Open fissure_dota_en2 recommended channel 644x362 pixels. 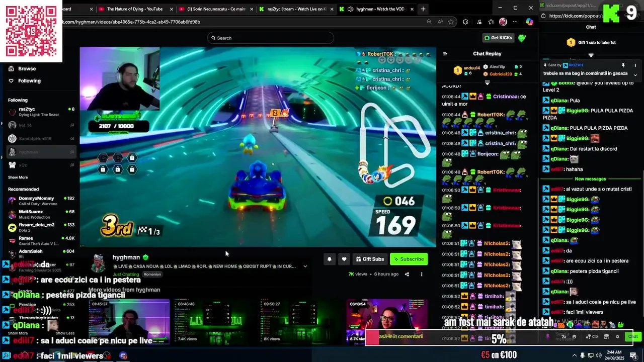click(x=41, y=227)
